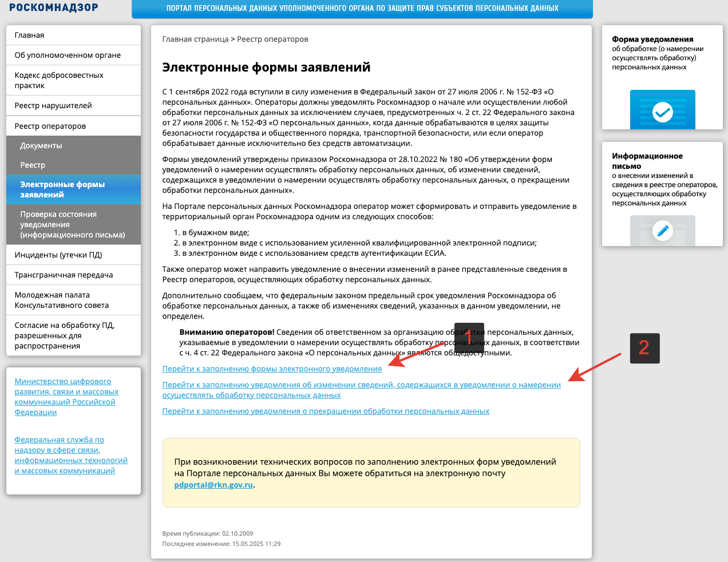
Task: Open Об уполномоченном органе section
Action: (73, 55)
